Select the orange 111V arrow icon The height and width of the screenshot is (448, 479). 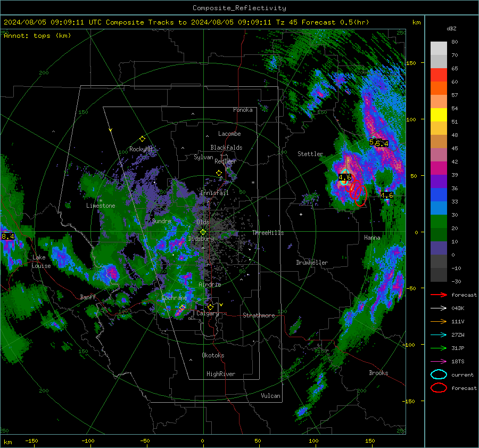[439, 321]
